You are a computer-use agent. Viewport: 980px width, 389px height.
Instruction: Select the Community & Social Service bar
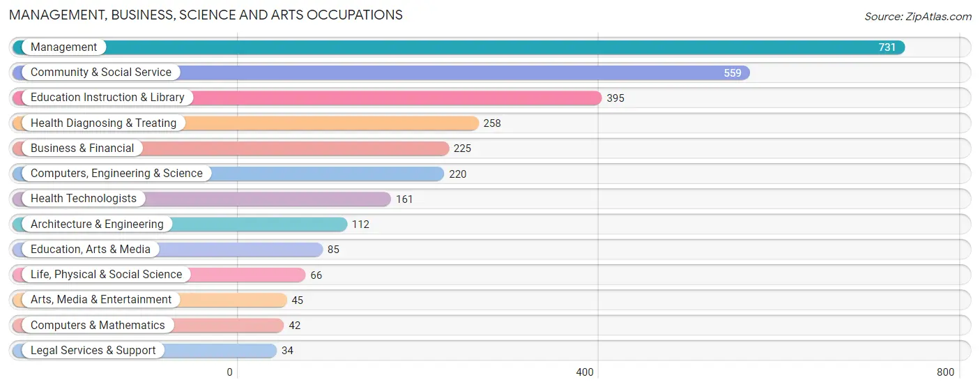click(x=381, y=73)
